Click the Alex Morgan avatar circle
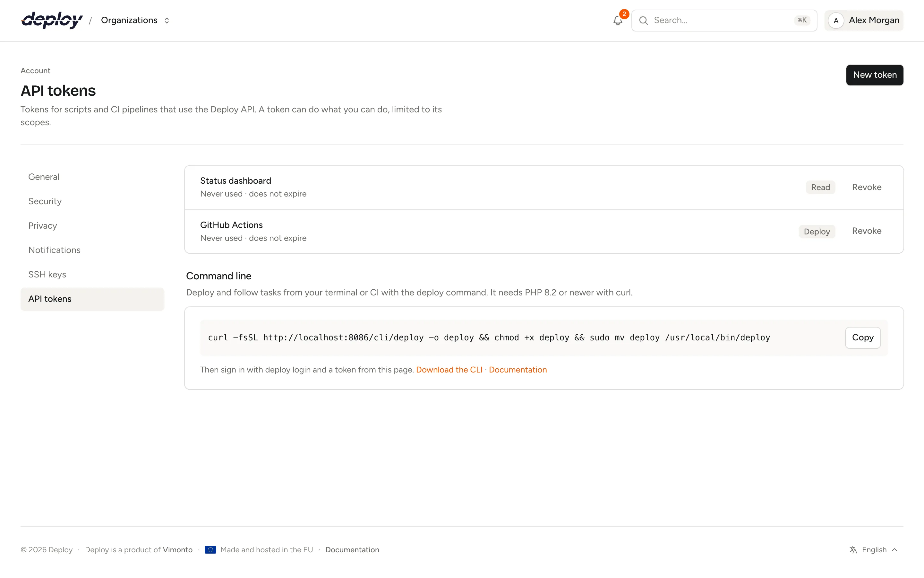924x578 pixels. tap(836, 21)
